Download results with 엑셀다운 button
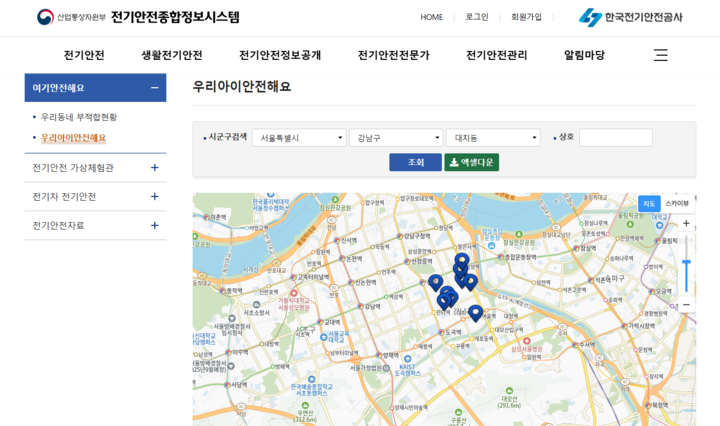The height and width of the screenshot is (426, 720). [x=471, y=162]
